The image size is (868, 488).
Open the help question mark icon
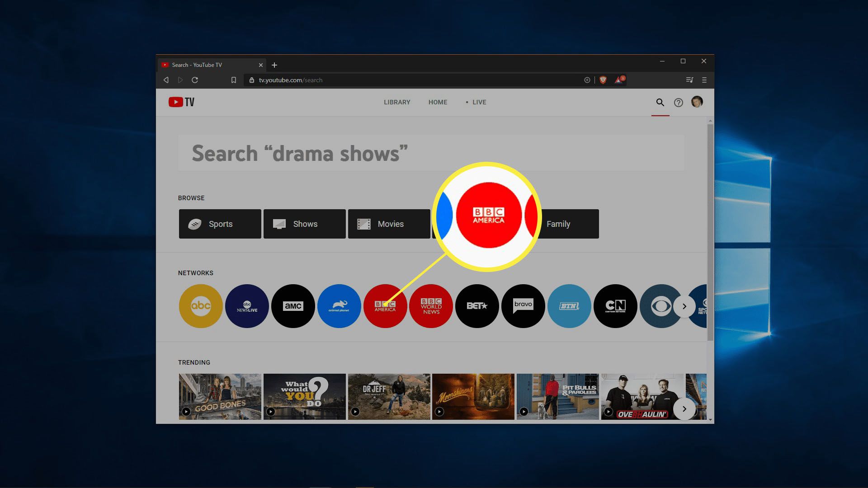[x=678, y=103]
